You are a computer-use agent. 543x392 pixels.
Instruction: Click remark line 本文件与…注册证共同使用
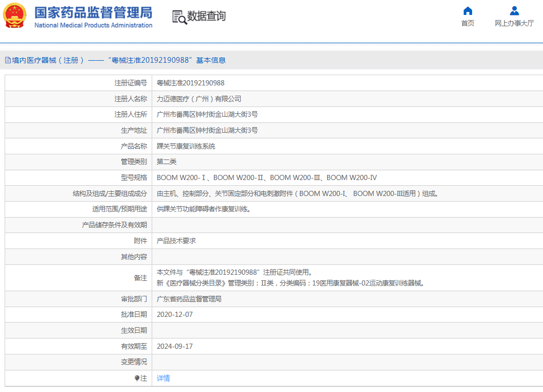click(234, 273)
